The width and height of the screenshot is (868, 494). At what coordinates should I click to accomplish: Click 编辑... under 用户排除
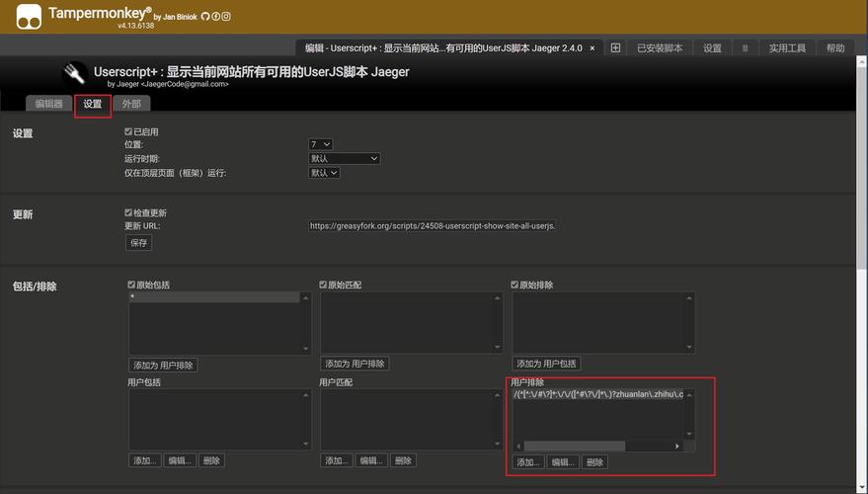(564, 462)
